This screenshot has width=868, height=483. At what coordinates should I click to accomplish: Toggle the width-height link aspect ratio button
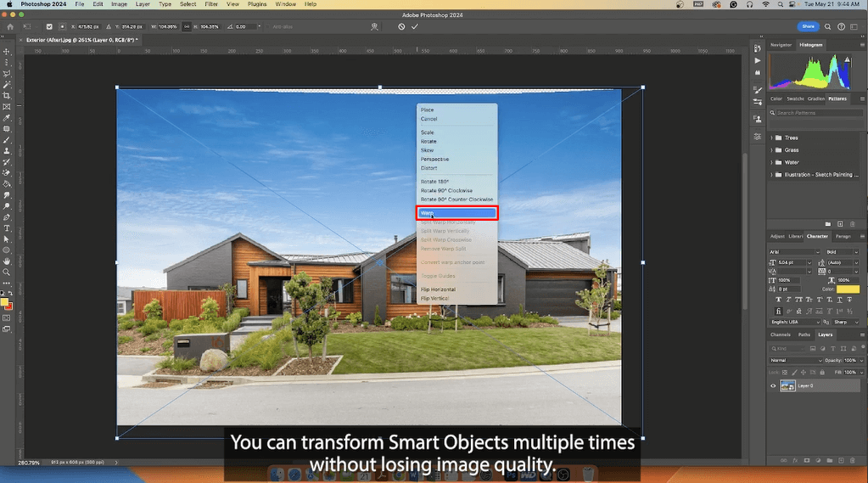pos(187,26)
